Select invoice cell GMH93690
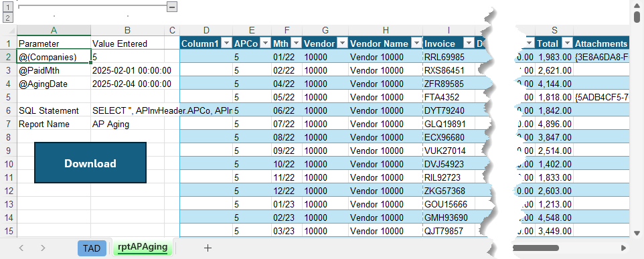 pyautogui.click(x=449, y=218)
